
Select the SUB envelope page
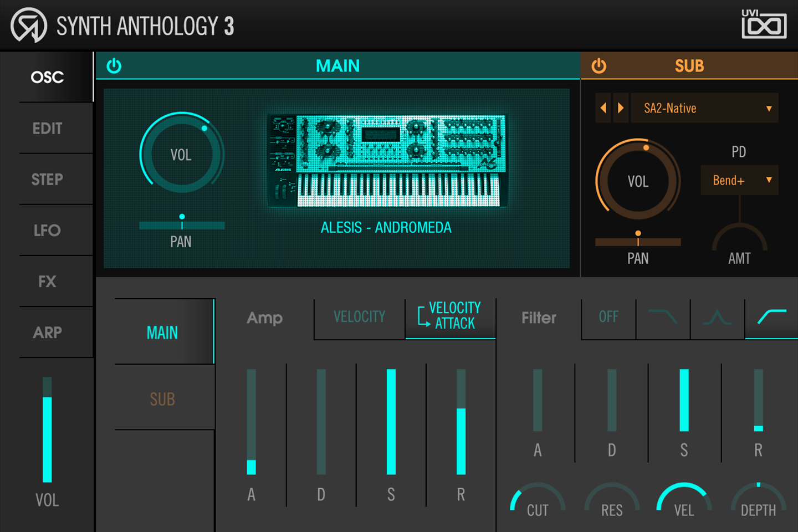[x=162, y=398]
